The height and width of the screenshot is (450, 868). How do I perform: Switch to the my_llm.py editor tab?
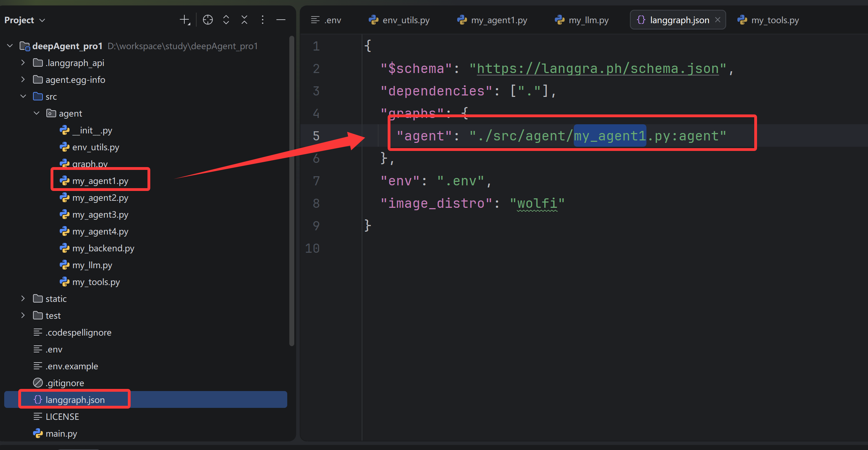click(582, 20)
